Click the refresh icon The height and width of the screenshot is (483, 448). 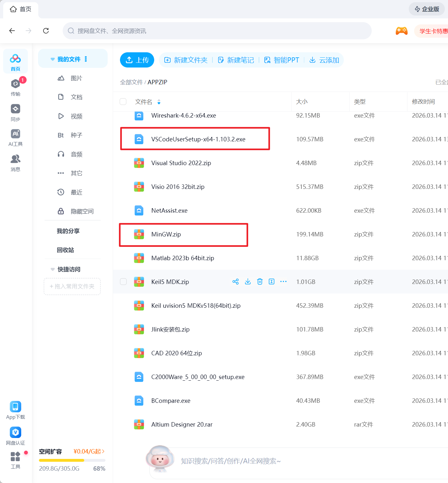pyautogui.click(x=46, y=31)
